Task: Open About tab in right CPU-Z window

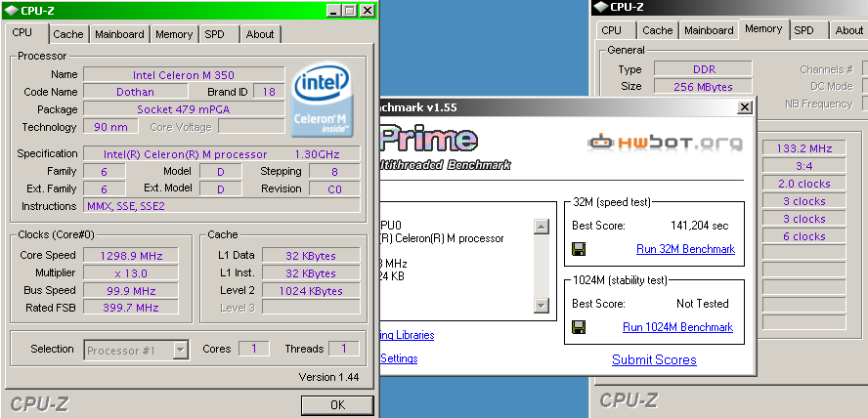Action: [849, 30]
